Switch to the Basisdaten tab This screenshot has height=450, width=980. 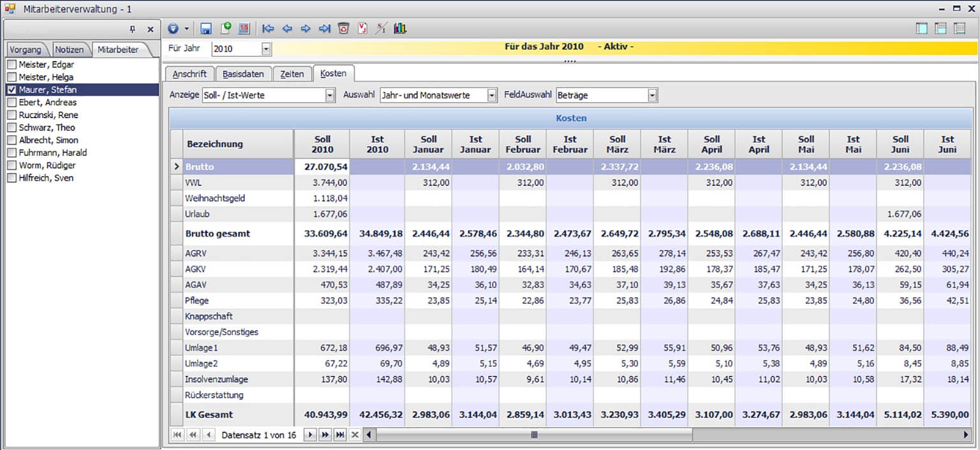pos(243,74)
